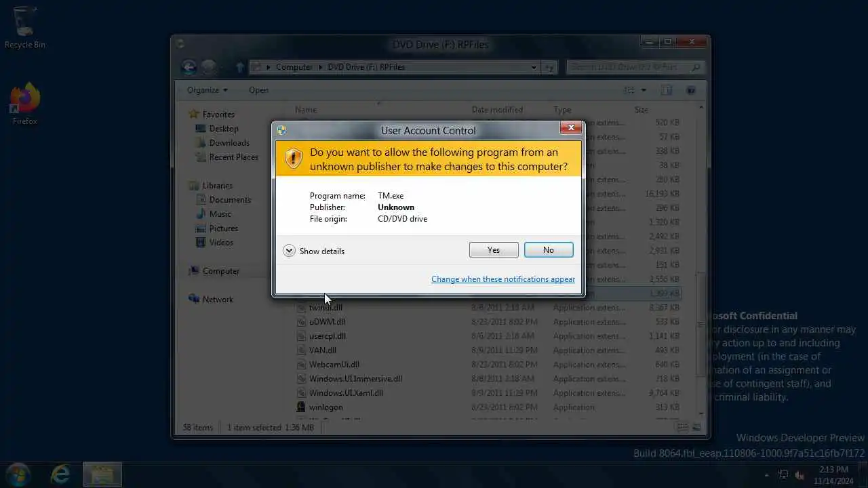The width and height of the screenshot is (868, 488).
Task: Click the address bar history dropdown arrow
Action: 534,67
